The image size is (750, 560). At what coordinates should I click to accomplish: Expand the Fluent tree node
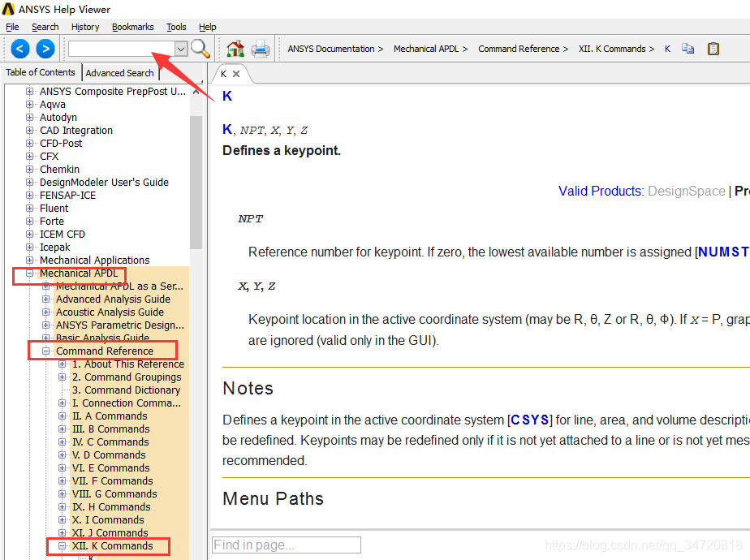point(30,208)
